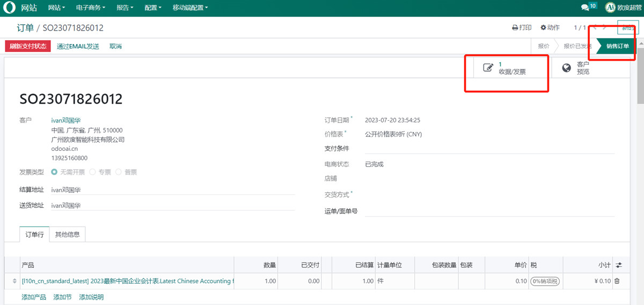Select the 专票 radio option
This screenshot has height=305, width=644.
92,172
